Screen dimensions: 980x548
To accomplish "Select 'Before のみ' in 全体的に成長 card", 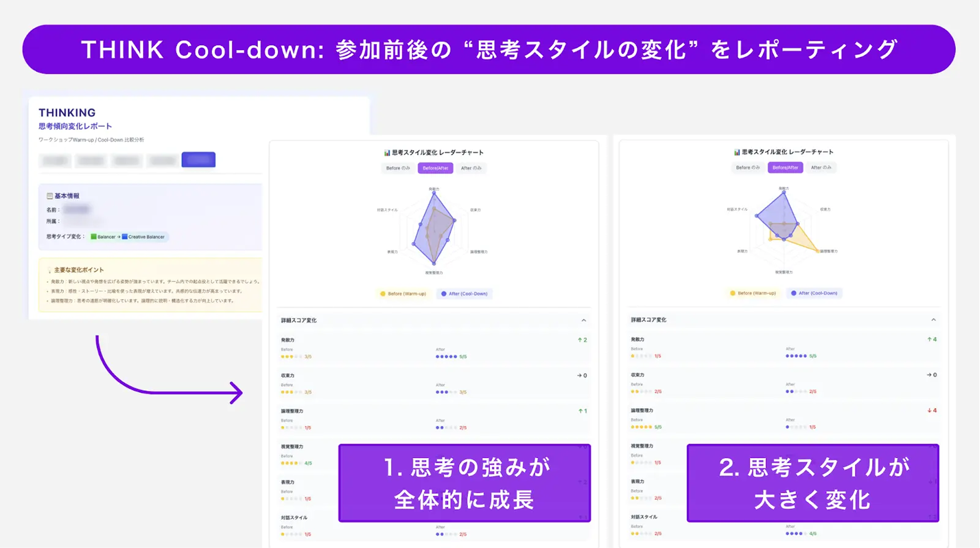I will tap(398, 168).
